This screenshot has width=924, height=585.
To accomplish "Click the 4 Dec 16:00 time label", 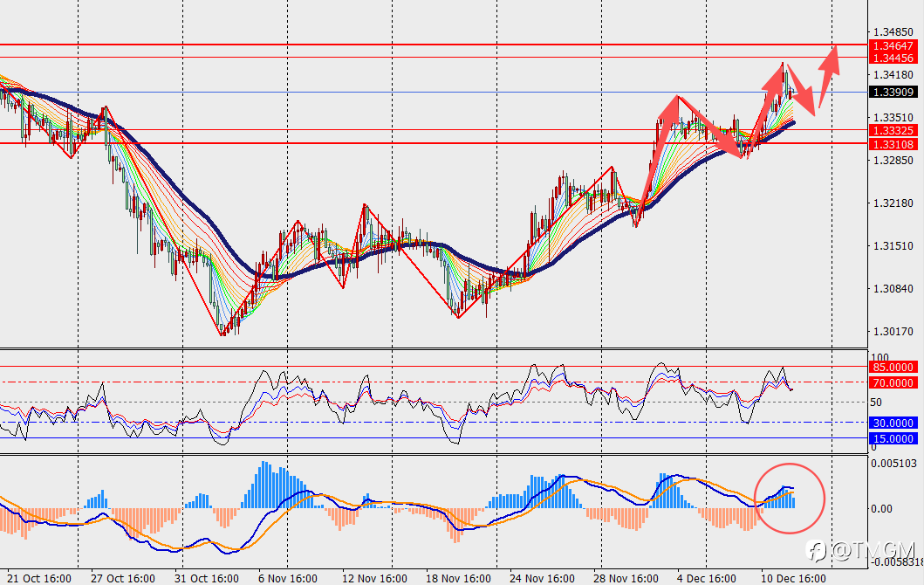I will click(707, 578).
